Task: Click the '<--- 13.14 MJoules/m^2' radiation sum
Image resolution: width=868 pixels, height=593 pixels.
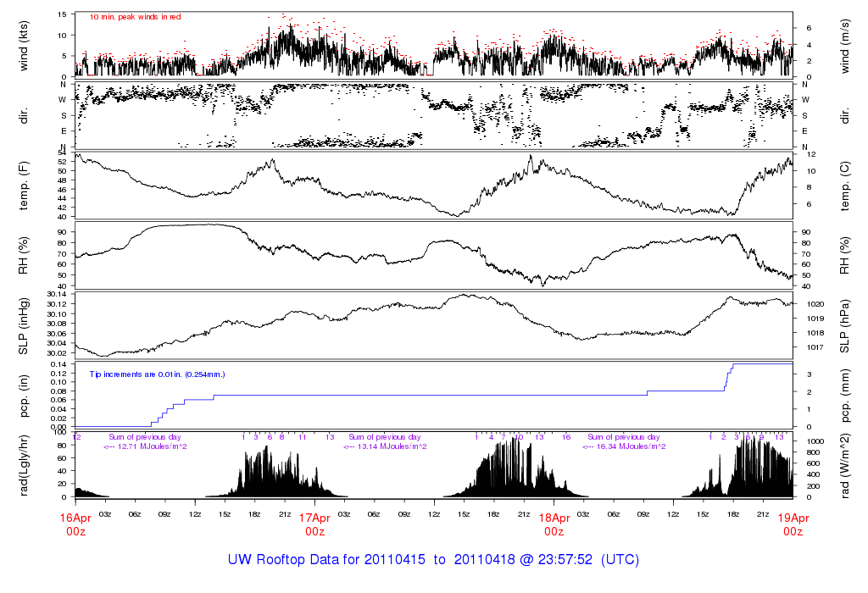Action: point(385,446)
